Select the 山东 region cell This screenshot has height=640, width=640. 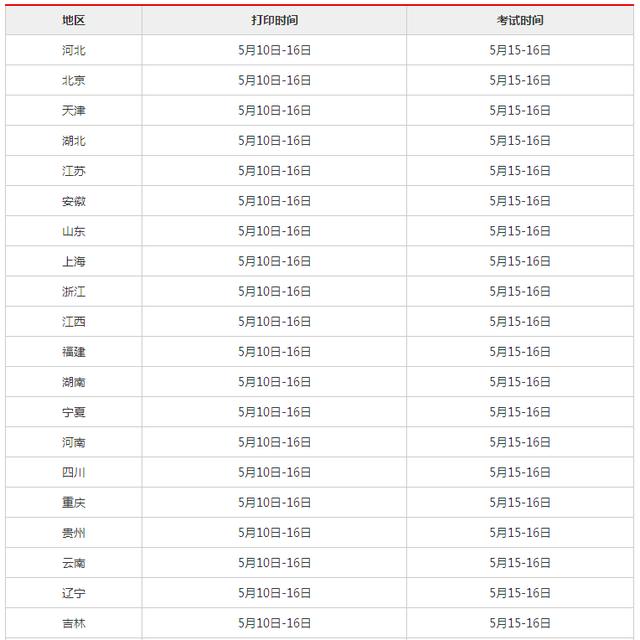[x=73, y=231]
